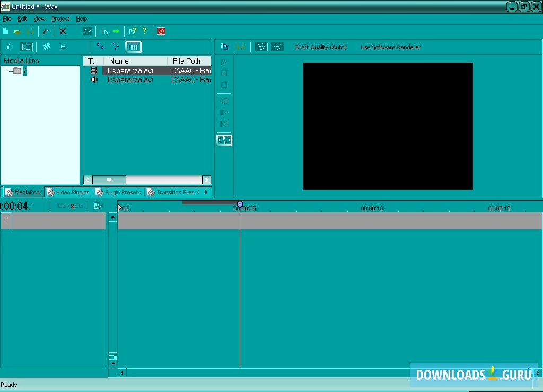Open the Project menu
The width and height of the screenshot is (543, 392).
point(60,18)
